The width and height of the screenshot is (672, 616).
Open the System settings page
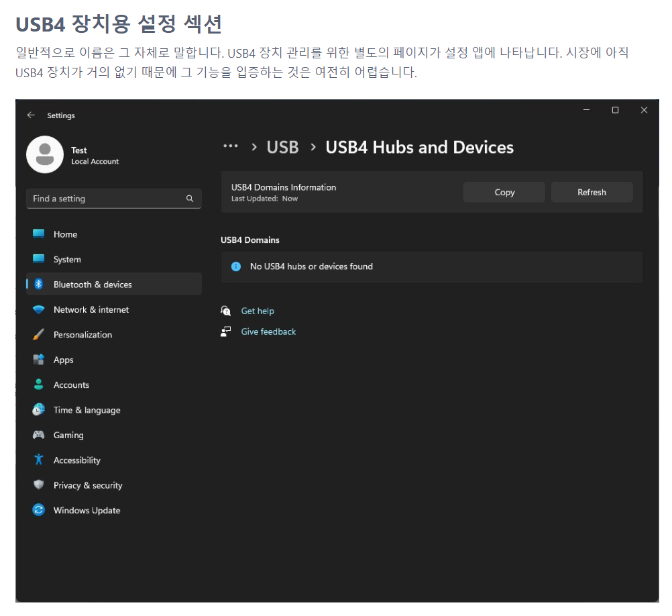point(114,259)
